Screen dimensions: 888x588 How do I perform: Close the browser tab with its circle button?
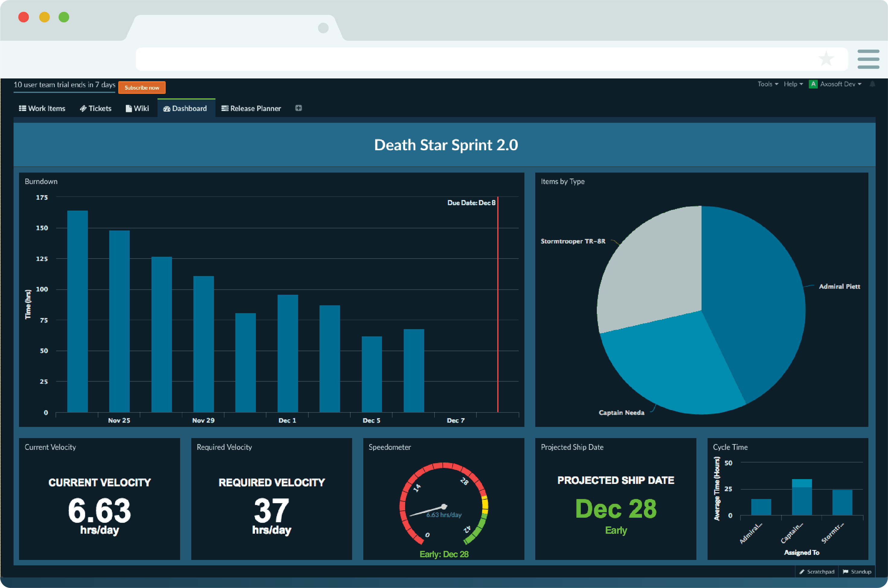pos(323,28)
